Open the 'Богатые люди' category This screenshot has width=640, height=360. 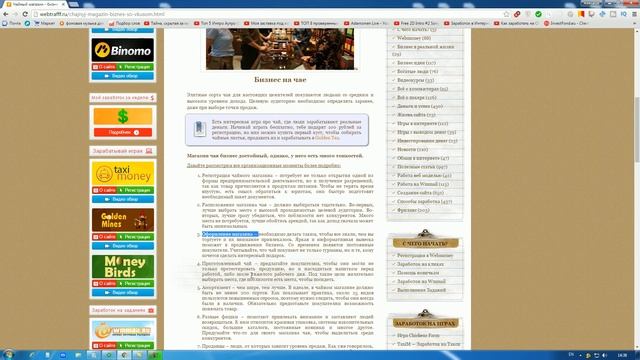(x=418, y=71)
